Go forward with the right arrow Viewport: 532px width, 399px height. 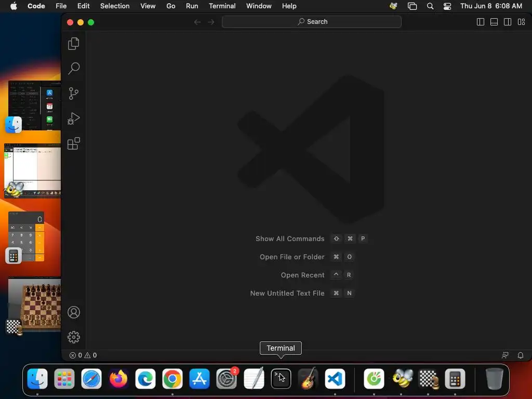(x=211, y=22)
